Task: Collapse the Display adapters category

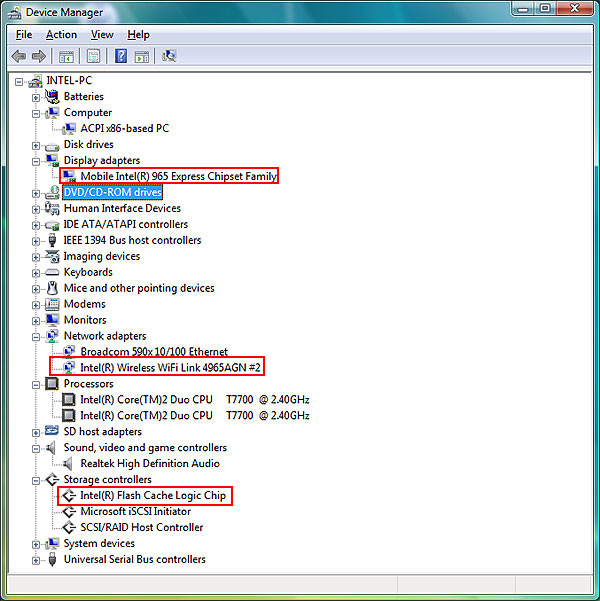Action: pos(36,161)
